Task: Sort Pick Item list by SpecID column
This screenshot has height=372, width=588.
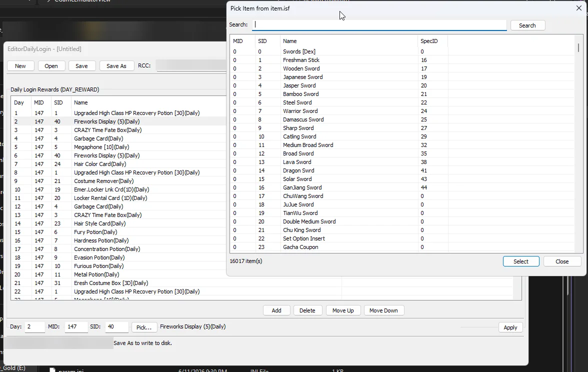Action: pos(433,41)
